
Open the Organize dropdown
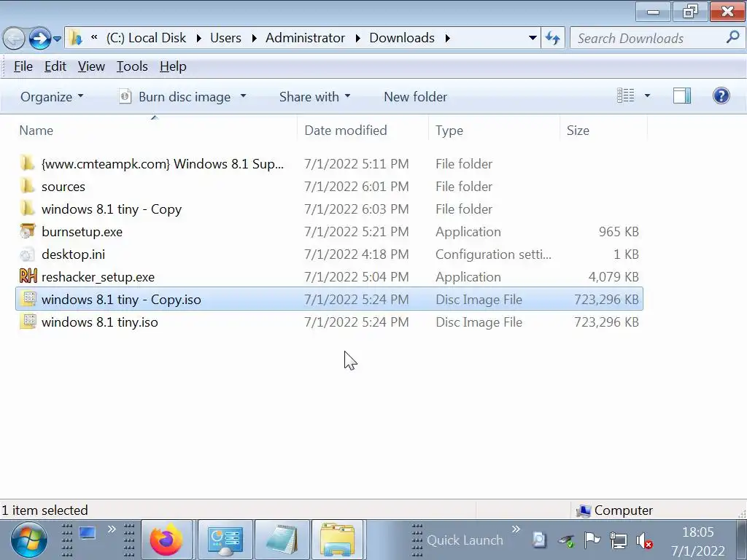(x=52, y=97)
